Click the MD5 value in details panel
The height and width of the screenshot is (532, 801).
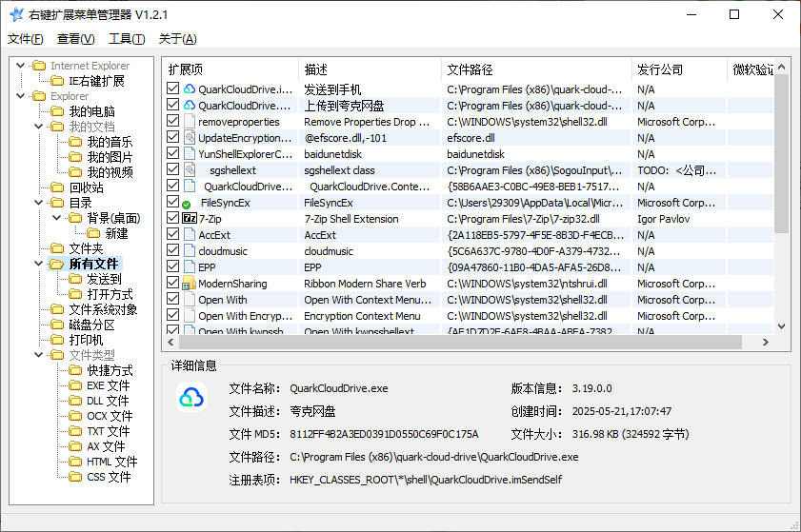coord(384,434)
